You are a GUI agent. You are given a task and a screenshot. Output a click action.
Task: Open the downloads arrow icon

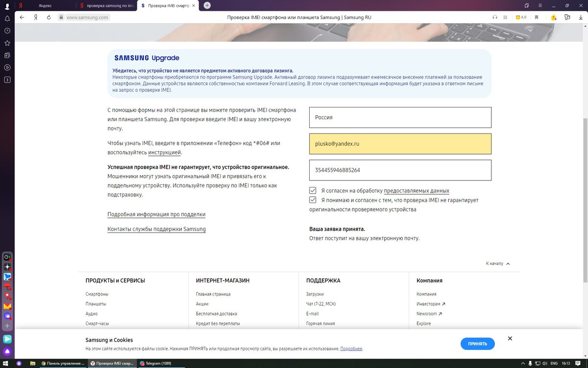pyautogui.click(x=581, y=17)
